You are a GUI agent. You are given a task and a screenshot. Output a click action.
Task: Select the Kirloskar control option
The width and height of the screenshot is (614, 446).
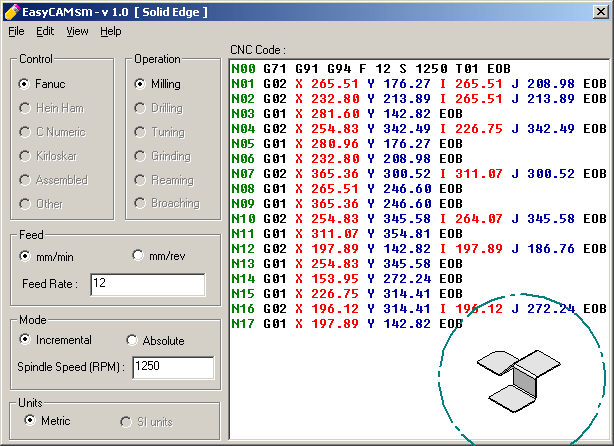[x=48, y=156]
